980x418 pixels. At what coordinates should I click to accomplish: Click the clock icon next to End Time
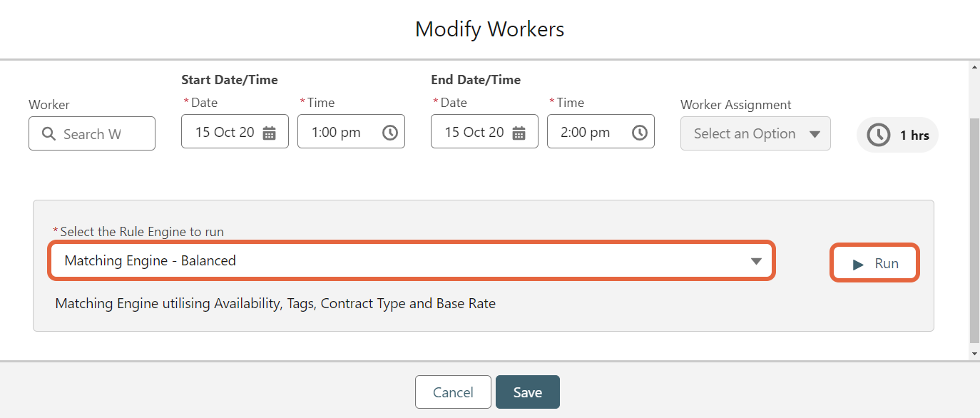pos(639,131)
